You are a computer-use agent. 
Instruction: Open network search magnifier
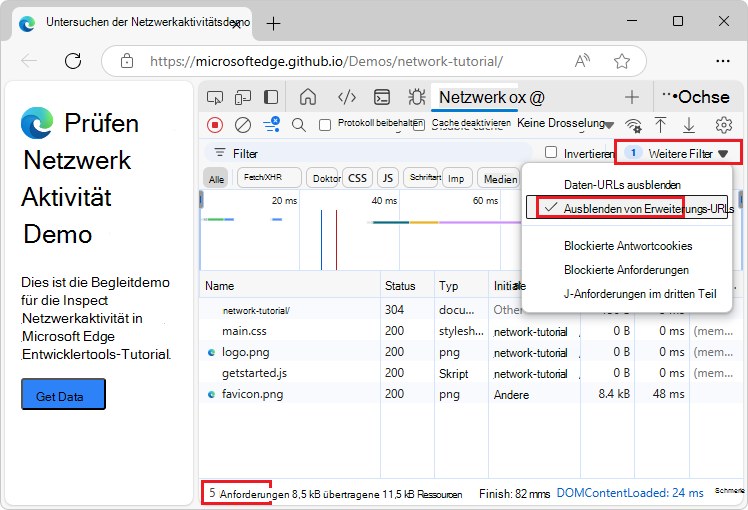[x=299, y=125]
